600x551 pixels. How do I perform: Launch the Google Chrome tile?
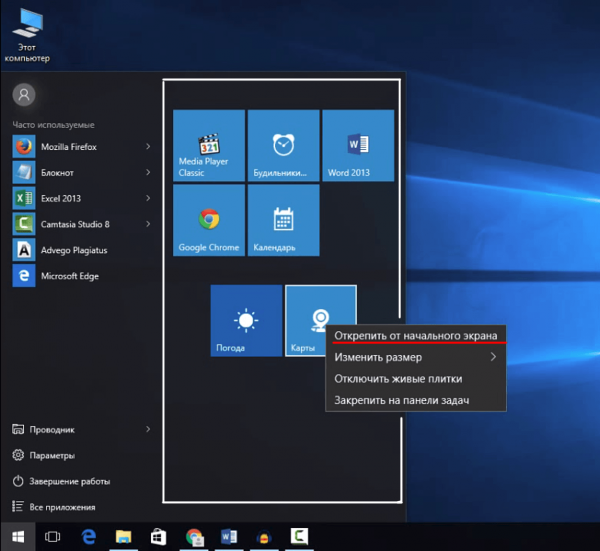pos(209,220)
